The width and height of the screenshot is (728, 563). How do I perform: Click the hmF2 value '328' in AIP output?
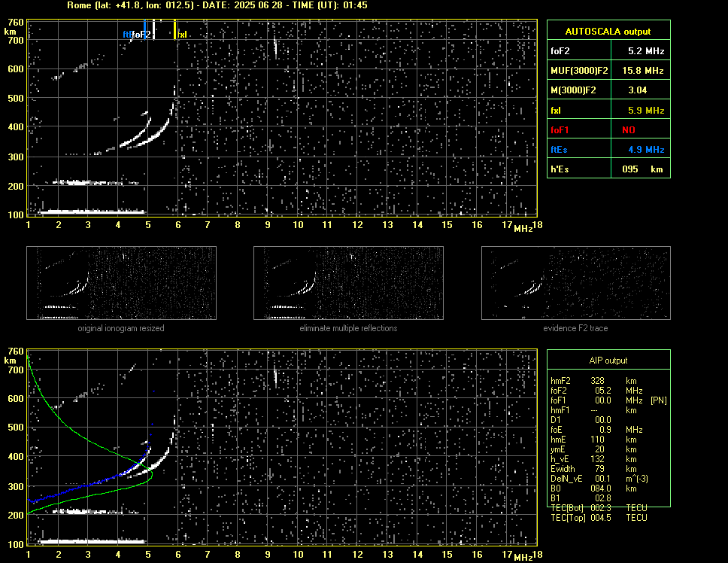(597, 381)
